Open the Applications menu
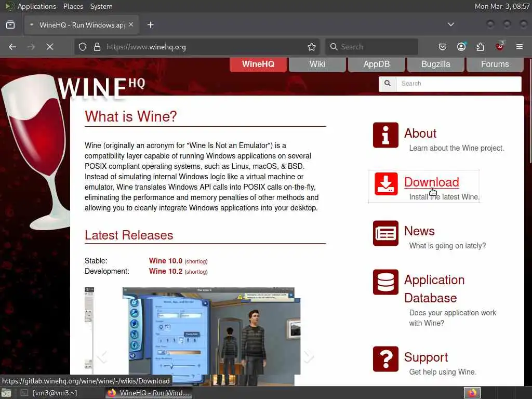The image size is (532, 399). point(37,6)
